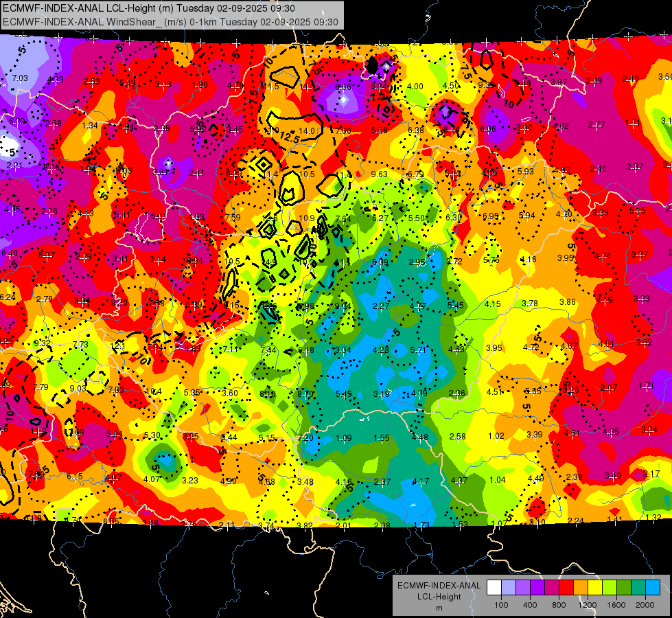Choose the red legend swatch
The image size is (672, 618).
(x=566, y=588)
